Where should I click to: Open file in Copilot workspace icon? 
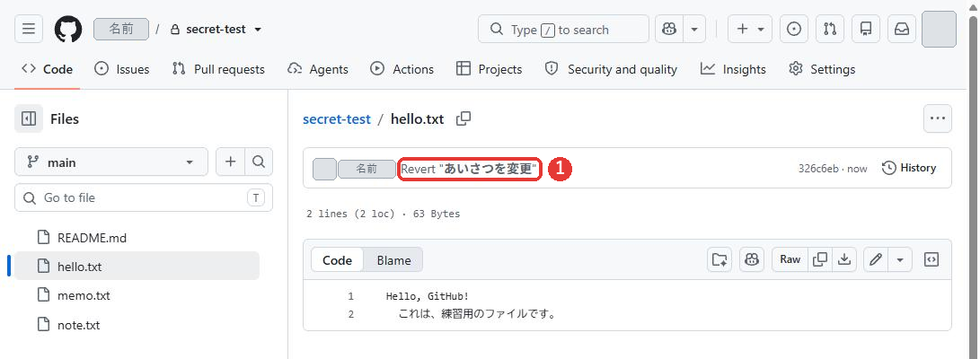pyautogui.click(x=720, y=259)
